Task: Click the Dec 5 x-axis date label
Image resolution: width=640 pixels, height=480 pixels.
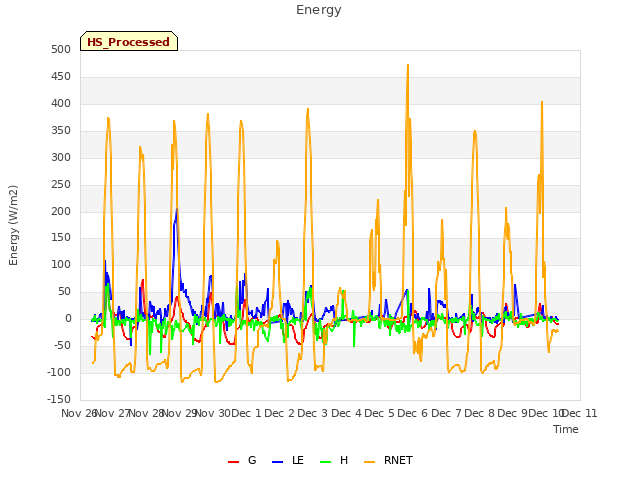Action: pos(380,413)
